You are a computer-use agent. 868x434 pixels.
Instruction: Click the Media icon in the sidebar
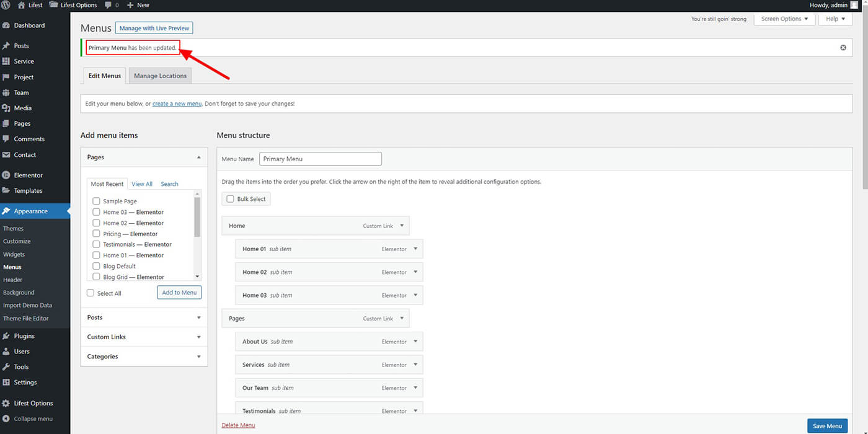[6, 108]
